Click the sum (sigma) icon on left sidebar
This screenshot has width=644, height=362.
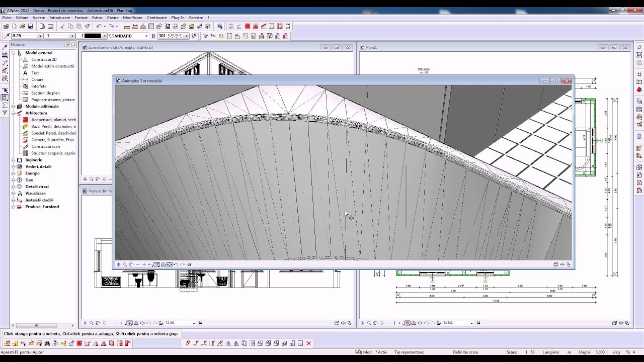tap(5, 105)
